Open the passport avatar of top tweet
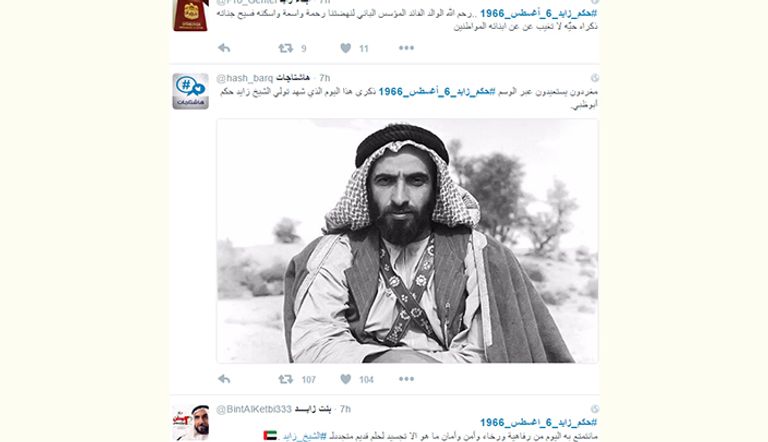Viewport: 768px width, 442px height. 191,15
